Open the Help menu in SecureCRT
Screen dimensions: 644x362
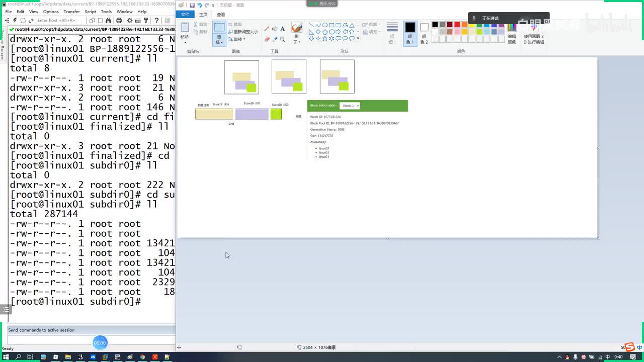142,12
